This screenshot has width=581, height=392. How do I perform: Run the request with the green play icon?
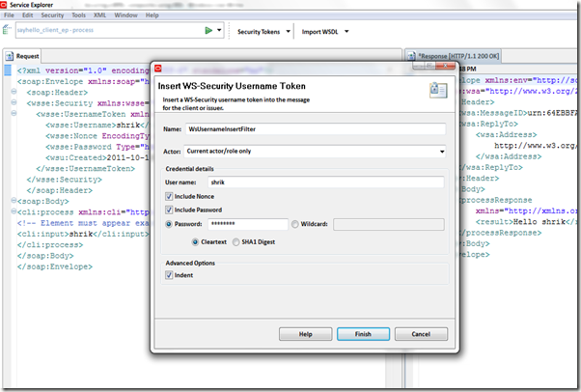tap(208, 30)
